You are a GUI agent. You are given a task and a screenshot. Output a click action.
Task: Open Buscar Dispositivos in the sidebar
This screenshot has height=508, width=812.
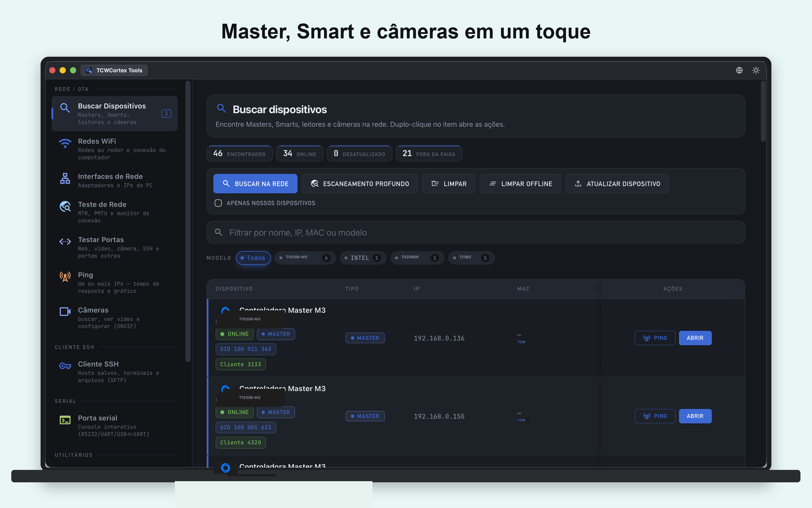pyautogui.click(x=114, y=113)
